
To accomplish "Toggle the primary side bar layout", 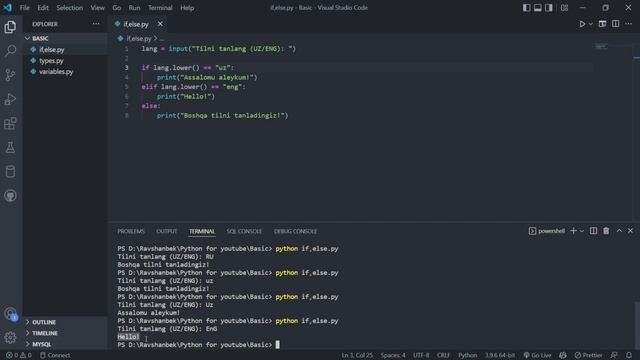I will [527, 8].
